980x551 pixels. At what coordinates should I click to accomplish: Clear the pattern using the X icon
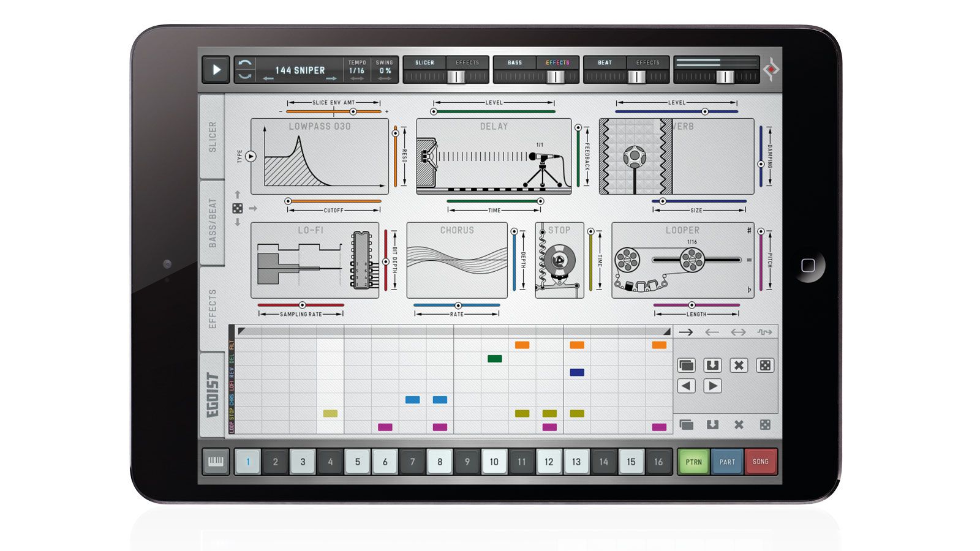point(739,366)
